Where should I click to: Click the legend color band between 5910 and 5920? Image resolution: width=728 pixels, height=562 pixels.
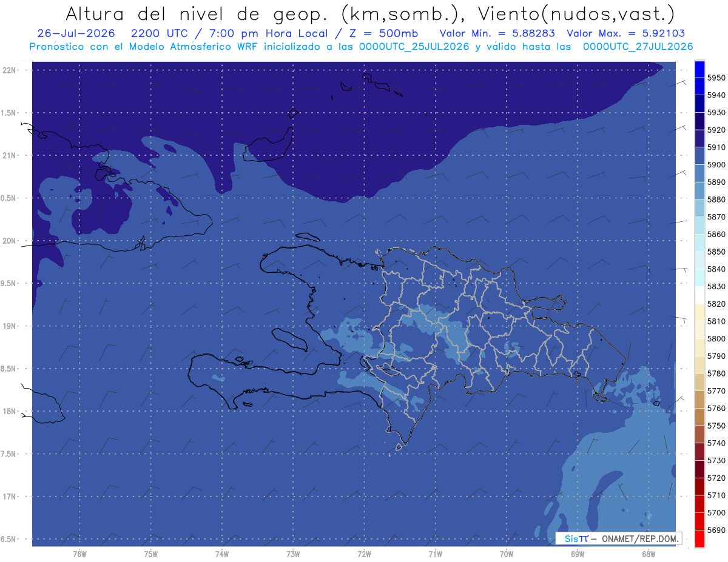(699, 138)
